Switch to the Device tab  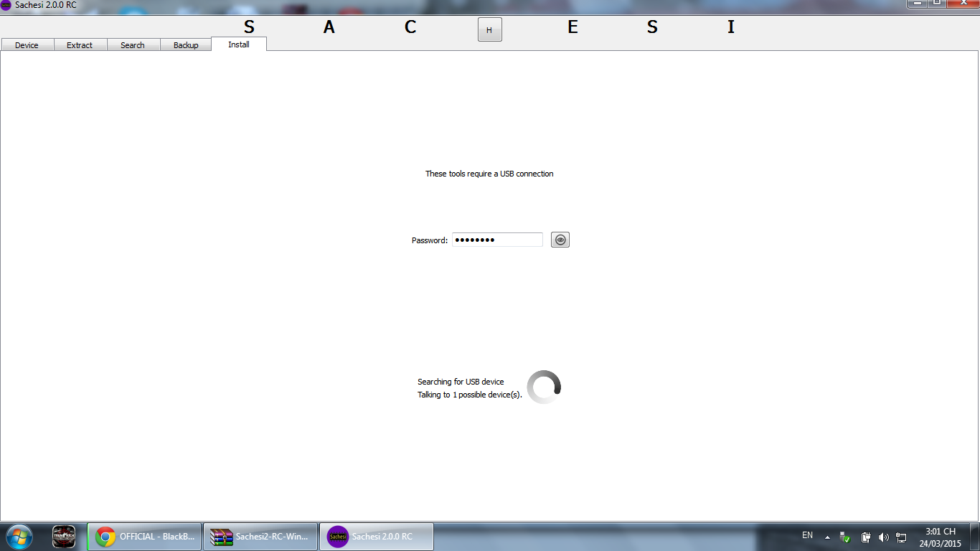(x=27, y=44)
